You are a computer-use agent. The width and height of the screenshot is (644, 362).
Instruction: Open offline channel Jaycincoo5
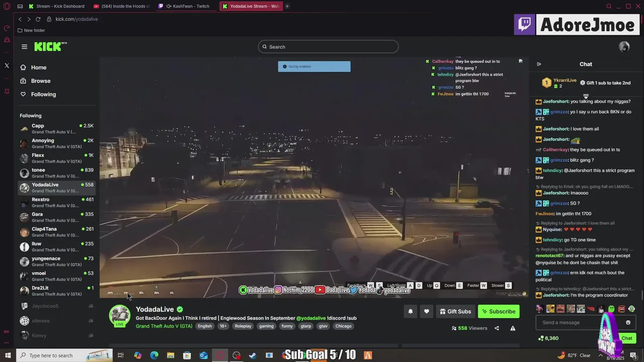tap(56, 306)
